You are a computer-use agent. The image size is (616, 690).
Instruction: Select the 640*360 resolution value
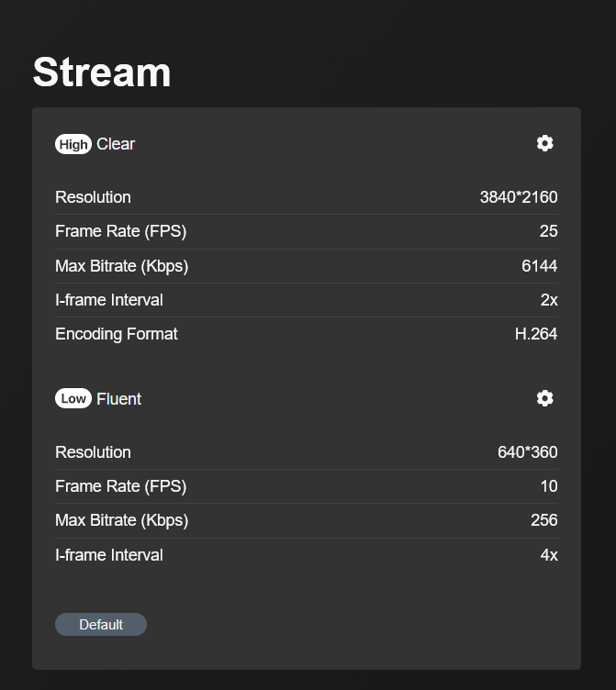click(527, 452)
